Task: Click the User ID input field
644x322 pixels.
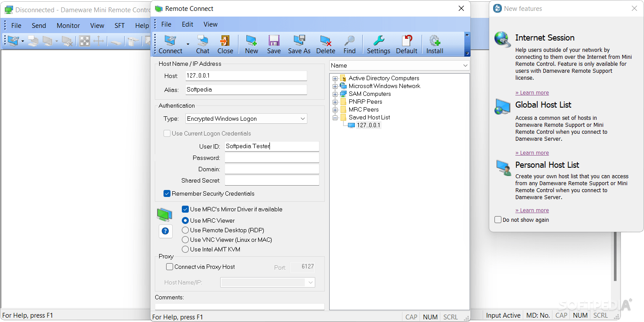Action: point(272,146)
